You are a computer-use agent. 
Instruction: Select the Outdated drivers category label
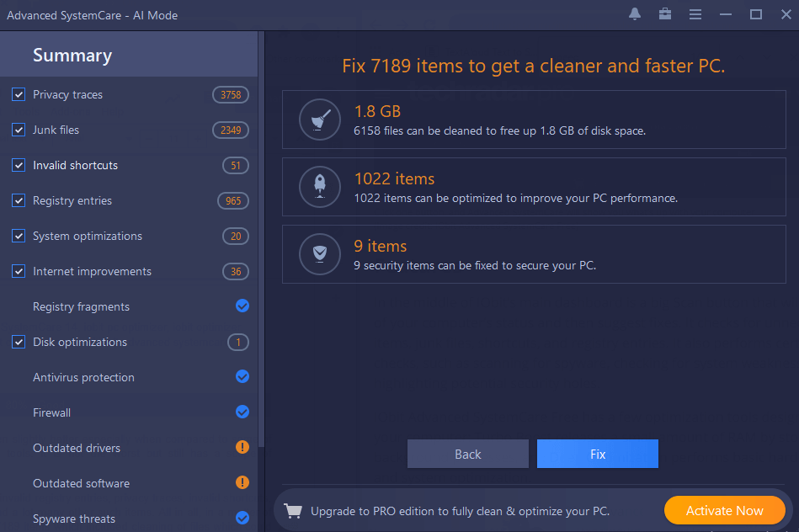(x=77, y=448)
